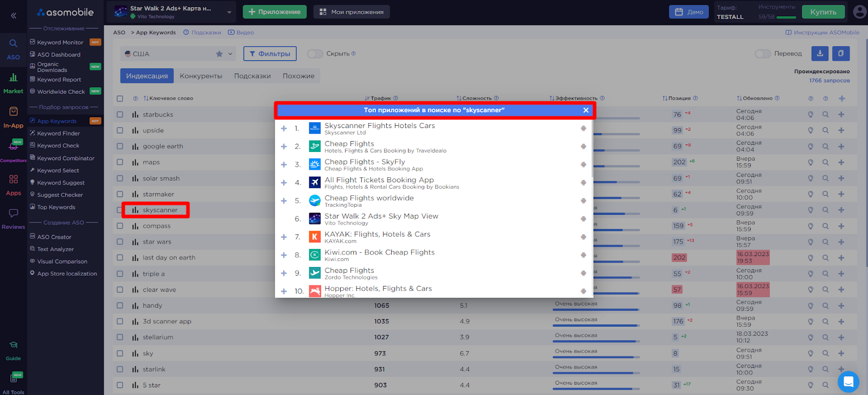Screen dimensions: 868x395
Task: Open the ASO section in left rail
Action: pos(14,49)
